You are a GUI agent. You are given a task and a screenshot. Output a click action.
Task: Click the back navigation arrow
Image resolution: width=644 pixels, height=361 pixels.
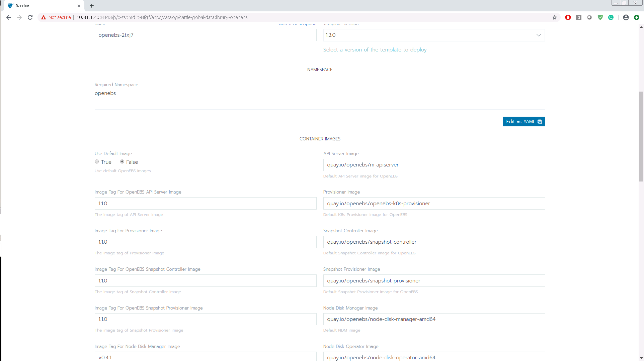click(x=8, y=17)
